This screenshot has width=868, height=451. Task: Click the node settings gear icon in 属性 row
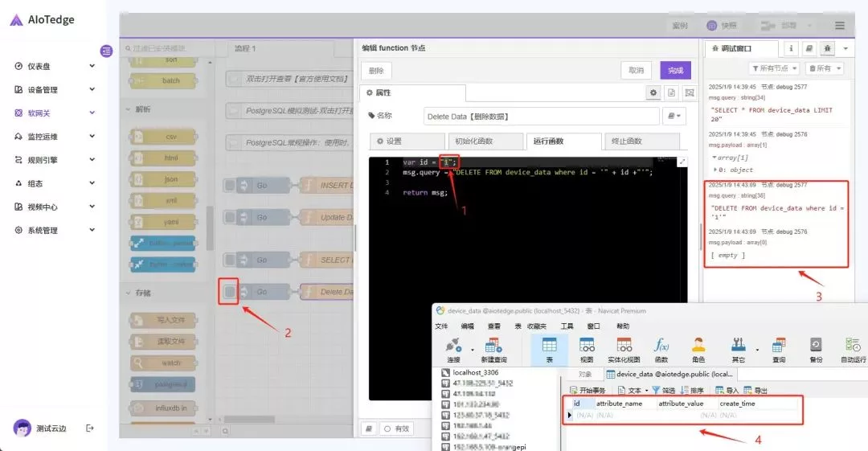tap(653, 93)
